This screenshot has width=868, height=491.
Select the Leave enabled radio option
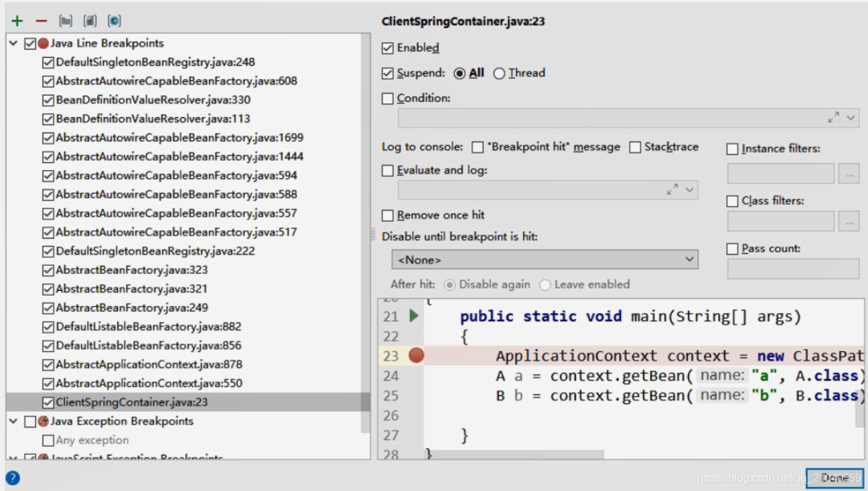(545, 285)
